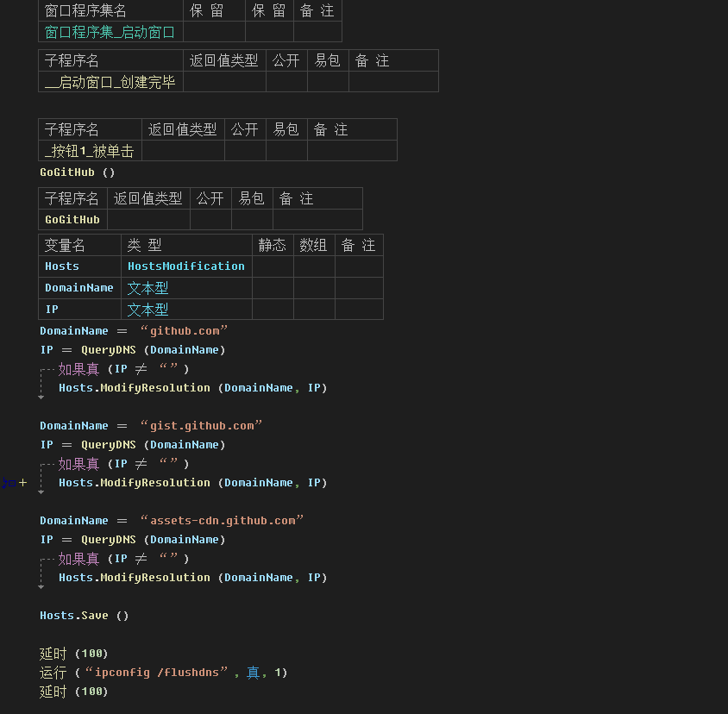Viewport: 728px width, 714px height.
Task: Click the "github.com" string literal
Action: click(184, 331)
